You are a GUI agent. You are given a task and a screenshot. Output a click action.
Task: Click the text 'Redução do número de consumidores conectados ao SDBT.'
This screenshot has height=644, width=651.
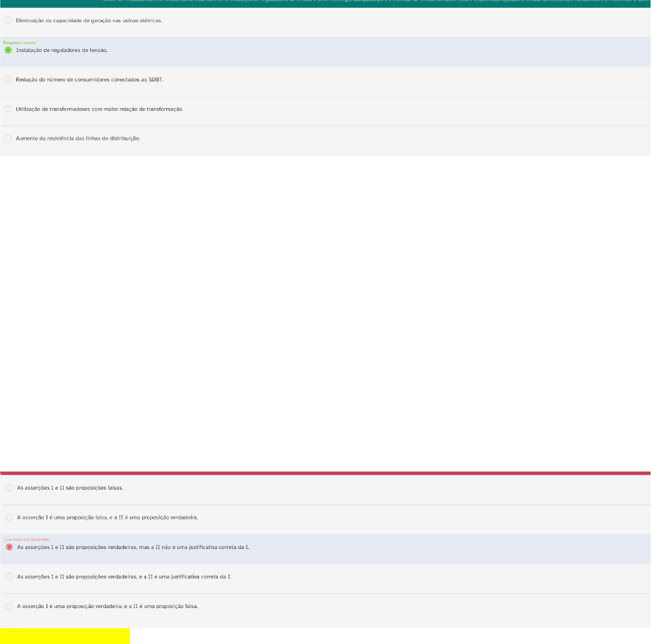pyautogui.click(x=90, y=79)
